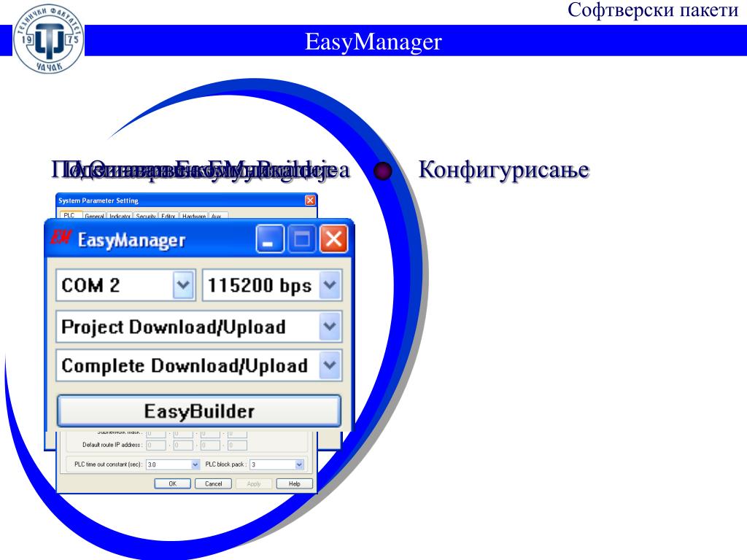
Task: Expand the Project Download/Upload dropdown
Action: 330,327
